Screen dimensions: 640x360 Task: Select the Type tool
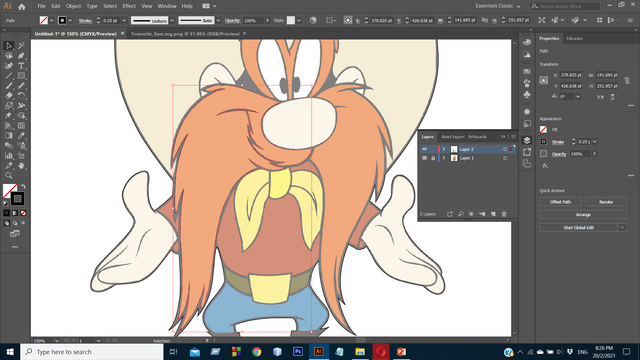(x=21, y=66)
